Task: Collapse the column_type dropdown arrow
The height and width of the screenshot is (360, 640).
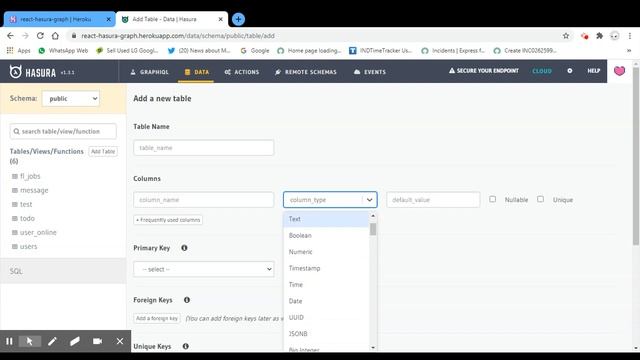Action: point(369,200)
